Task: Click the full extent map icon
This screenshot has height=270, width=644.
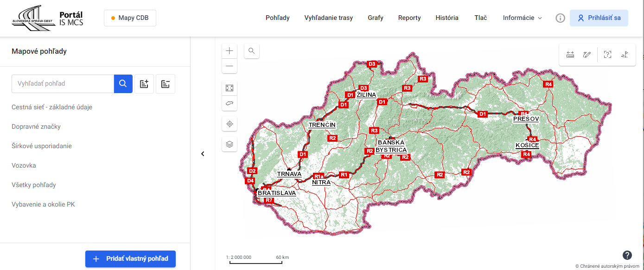Action: 229,88
